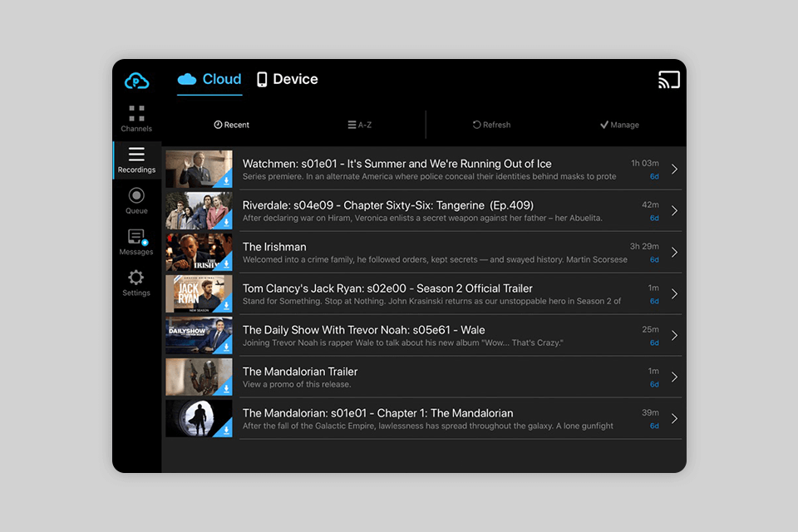Screen dimensions: 798x532
Task: Sort recordings by Recent
Action: [231, 124]
